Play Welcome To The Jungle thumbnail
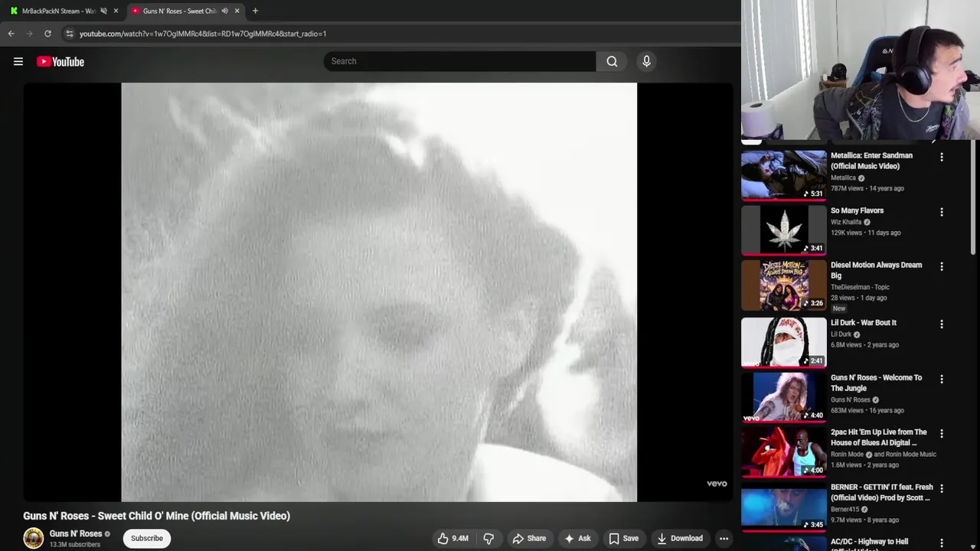Viewport: 980px width, 551px height. click(x=784, y=397)
